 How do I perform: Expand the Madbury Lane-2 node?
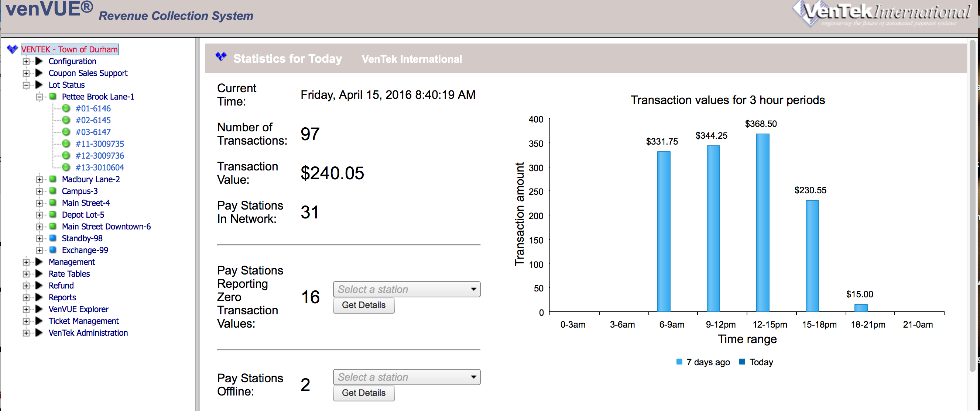click(x=39, y=179)
